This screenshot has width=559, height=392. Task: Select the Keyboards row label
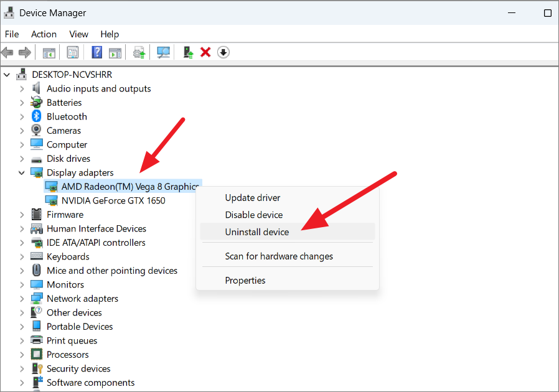click(68, 256)
